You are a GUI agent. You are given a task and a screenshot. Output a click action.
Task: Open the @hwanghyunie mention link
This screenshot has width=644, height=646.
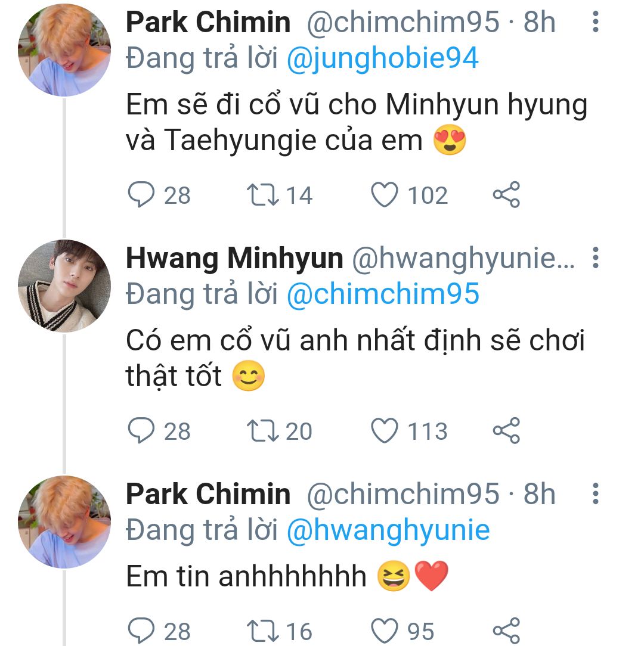point(388,530)
